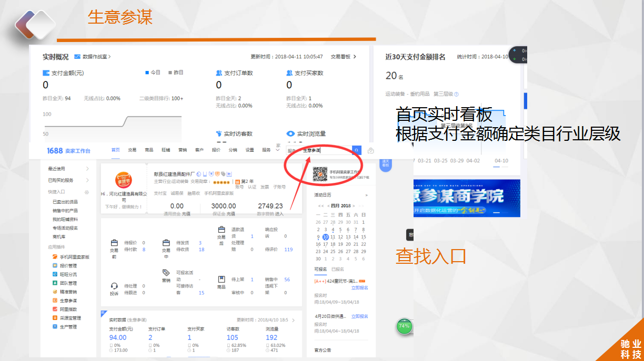Click the search field containing 生意参谋

326,150
